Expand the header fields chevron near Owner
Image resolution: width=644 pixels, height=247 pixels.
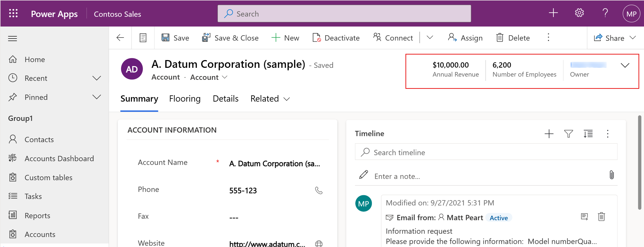coord(625,65)
